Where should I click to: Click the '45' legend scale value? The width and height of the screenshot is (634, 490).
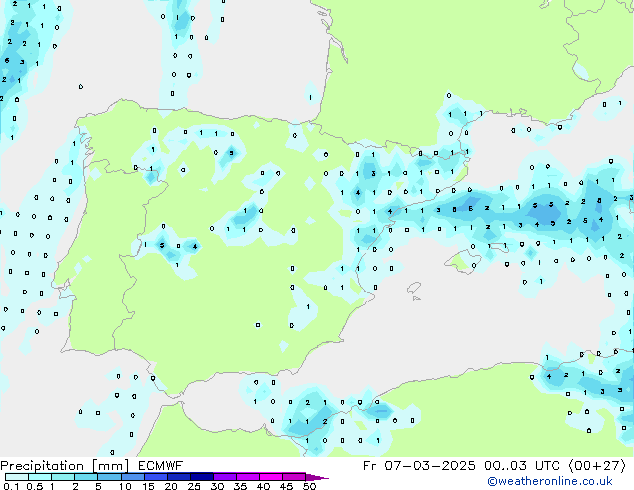286,486
